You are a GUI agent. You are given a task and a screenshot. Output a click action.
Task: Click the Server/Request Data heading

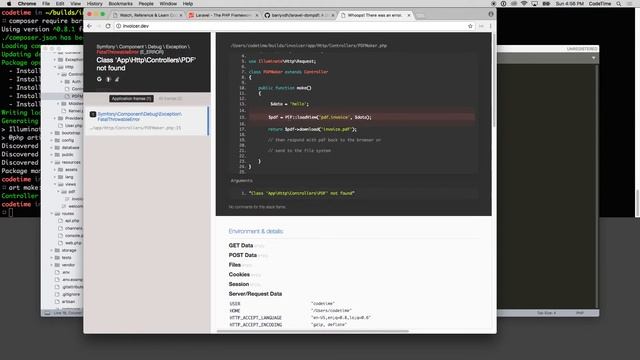point(255,294)
